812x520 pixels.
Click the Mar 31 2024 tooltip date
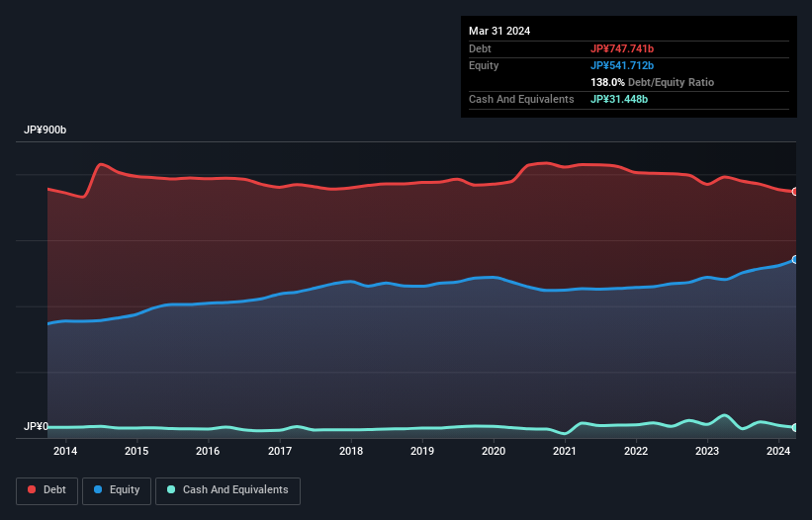pyautogui.click(x=499, y=31)
